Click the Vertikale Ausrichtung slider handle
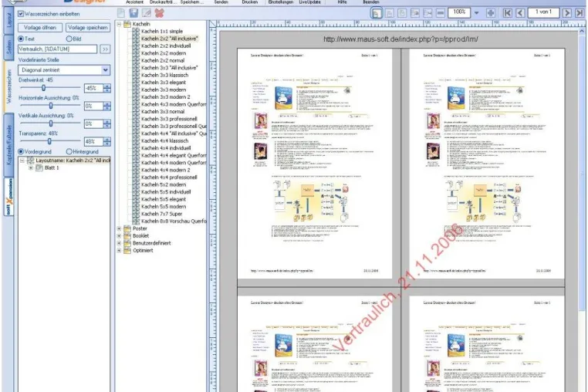588x392 pixels. coord(51,123)
